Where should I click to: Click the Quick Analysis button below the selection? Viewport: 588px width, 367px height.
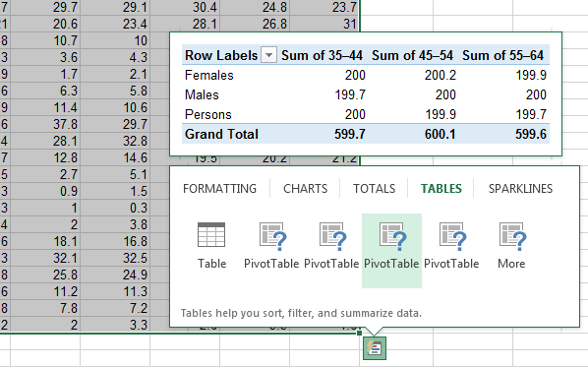pyautogui.click(x=375, y=348)
